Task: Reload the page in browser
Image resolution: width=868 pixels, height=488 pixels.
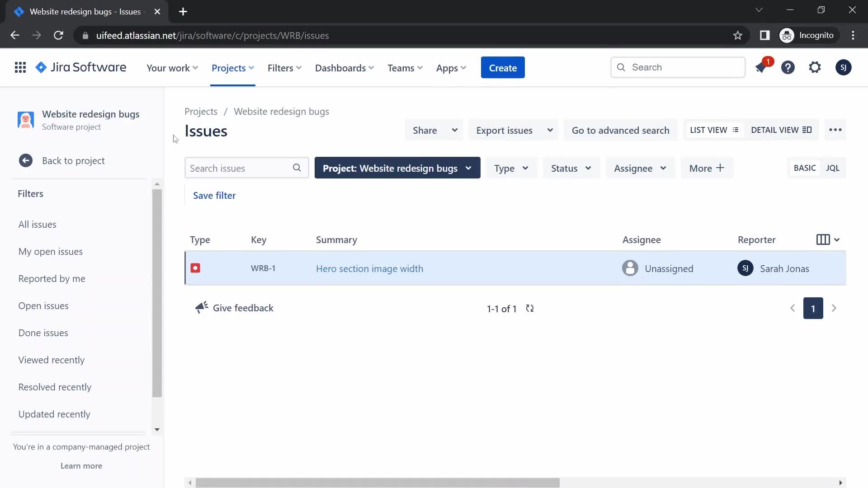Action: click(58, 35)
